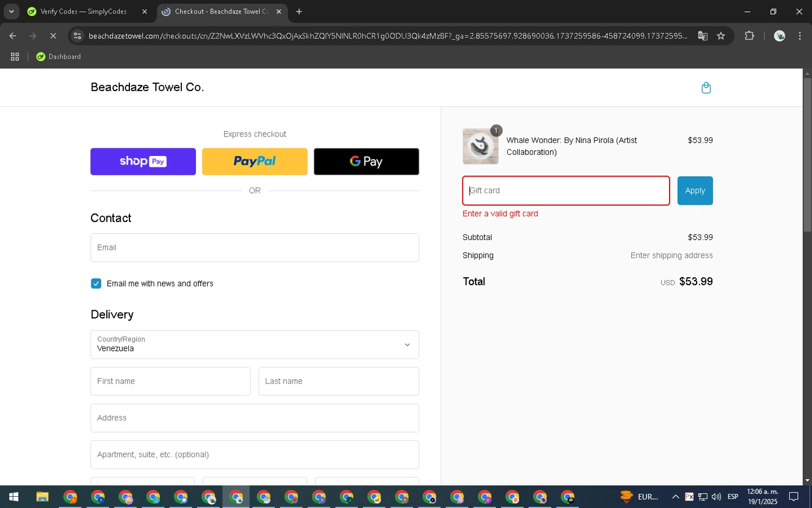Click the Last name field
812x508 pixels.
tap(339, 381)
